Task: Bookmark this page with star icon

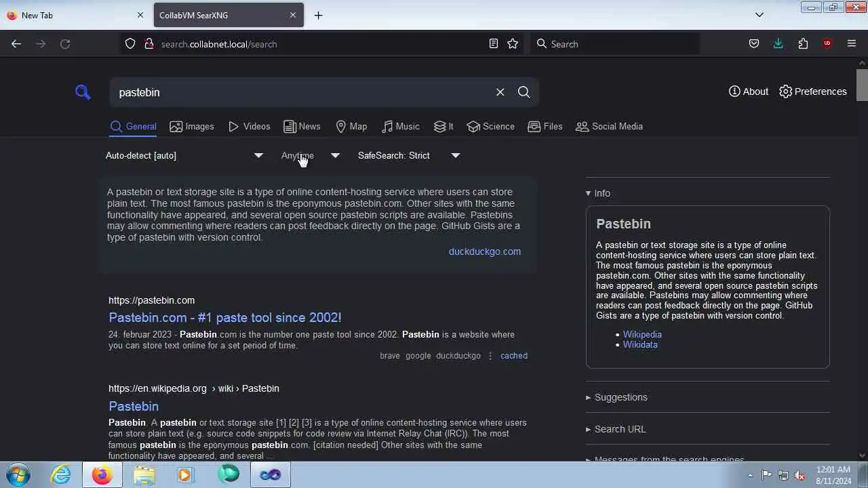Action: (513, 44)
